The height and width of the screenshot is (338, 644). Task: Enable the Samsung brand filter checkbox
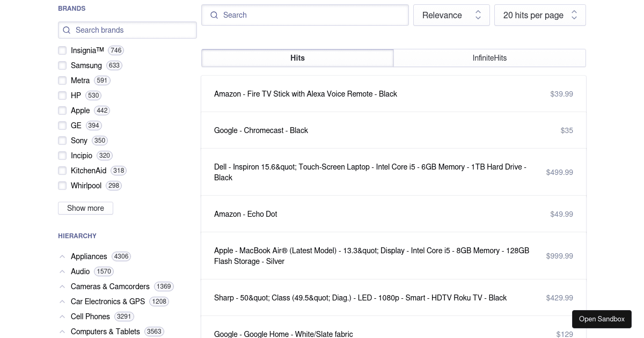point(62,65)
